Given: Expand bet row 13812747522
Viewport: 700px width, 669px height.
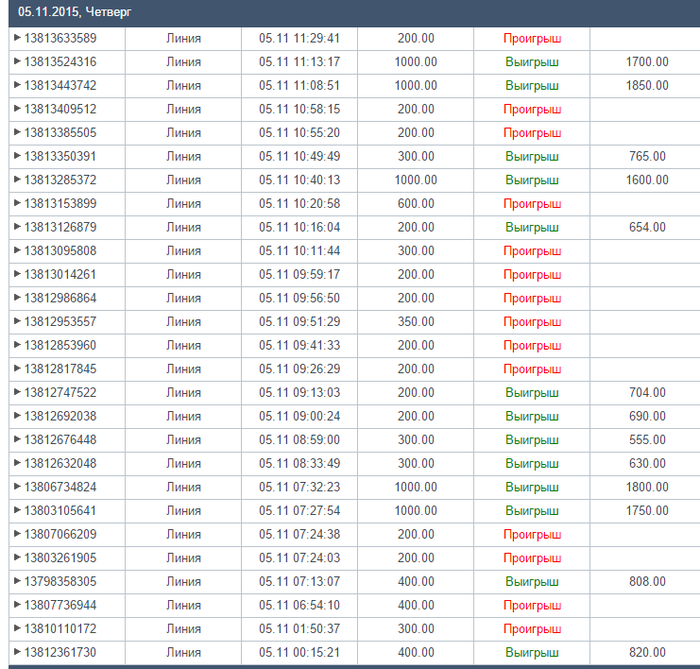Looking at the screenshot, I should (17, 392).
